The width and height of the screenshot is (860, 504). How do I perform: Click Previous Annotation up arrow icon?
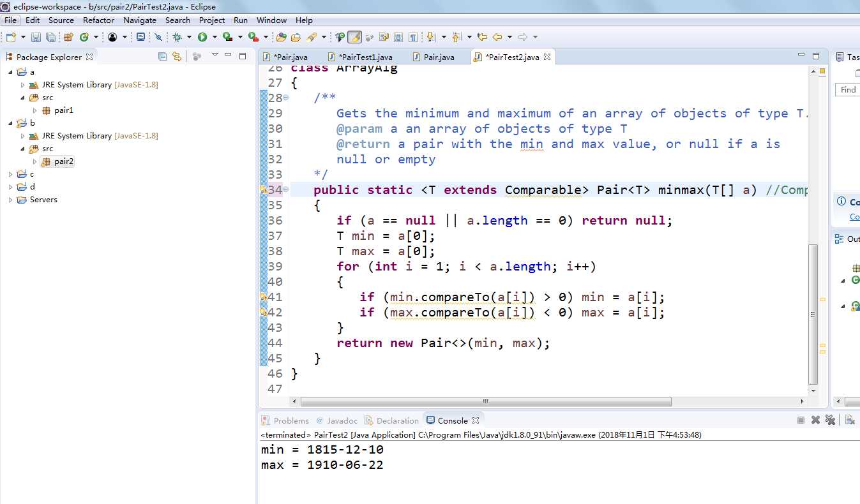(456, 37)
